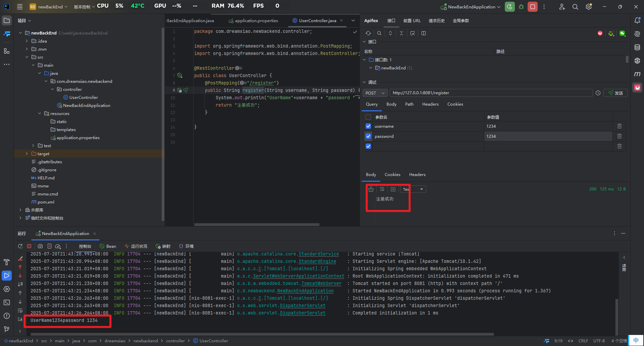Screen dimensions: 644x346
Task: Click the editor horizontal scrollbar
Action: tap(257, 224)
